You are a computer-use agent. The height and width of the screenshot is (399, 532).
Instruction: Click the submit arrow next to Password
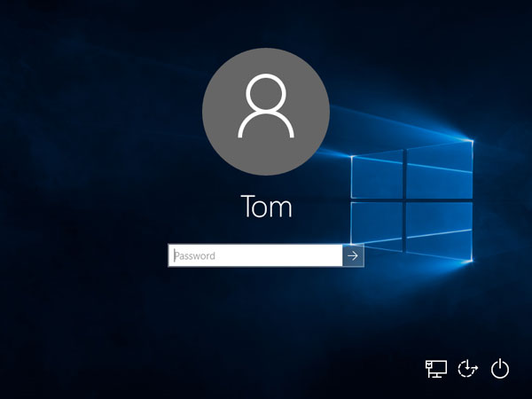click(x=353, y=255)
